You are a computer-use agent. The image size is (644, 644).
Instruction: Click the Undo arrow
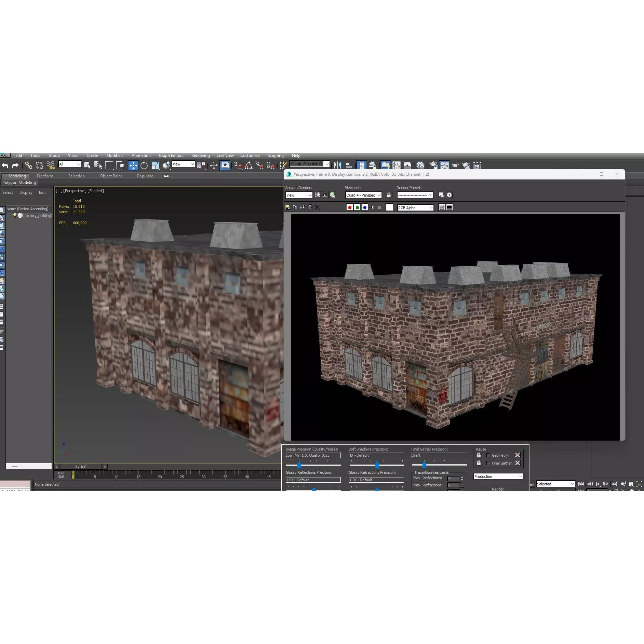[x=5, y=165]
